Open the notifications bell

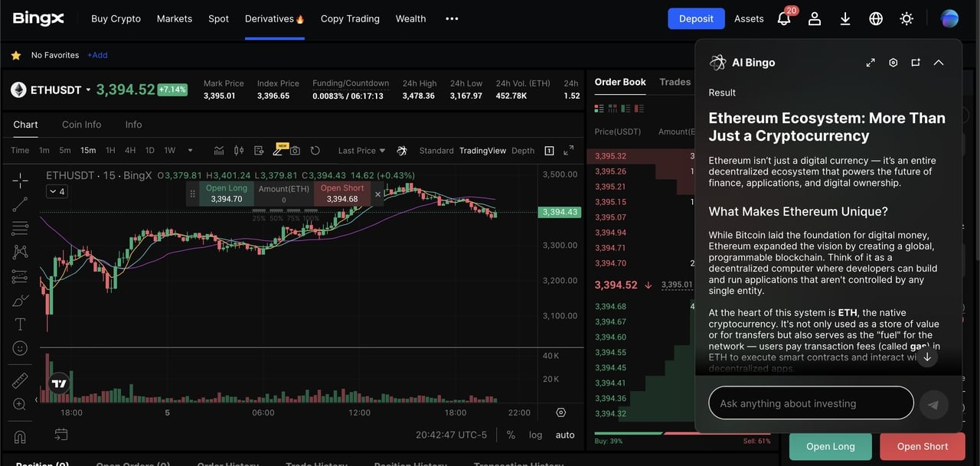click(x=784, y=19)
